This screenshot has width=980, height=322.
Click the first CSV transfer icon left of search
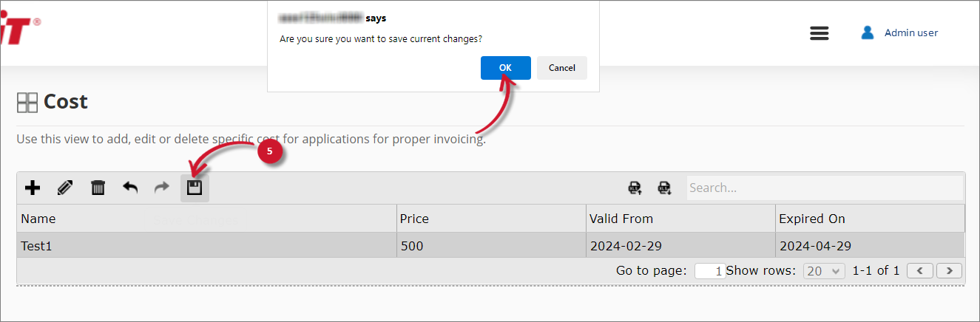tap(635, 188)
